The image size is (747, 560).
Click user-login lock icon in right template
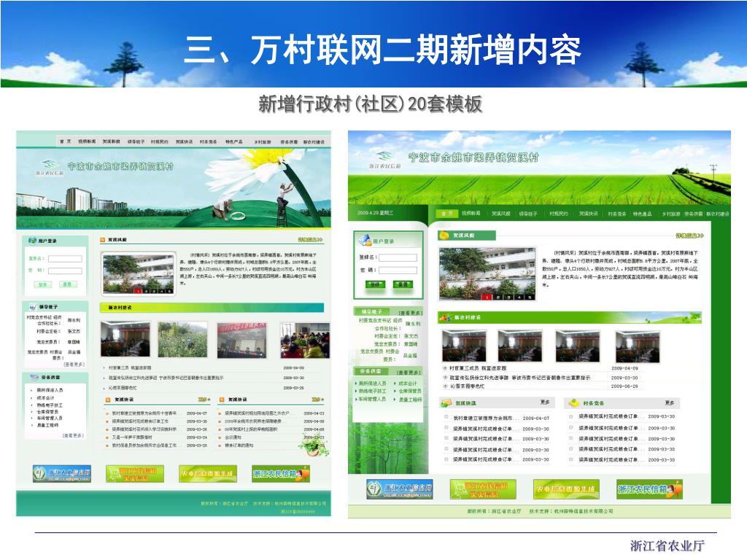365,240
